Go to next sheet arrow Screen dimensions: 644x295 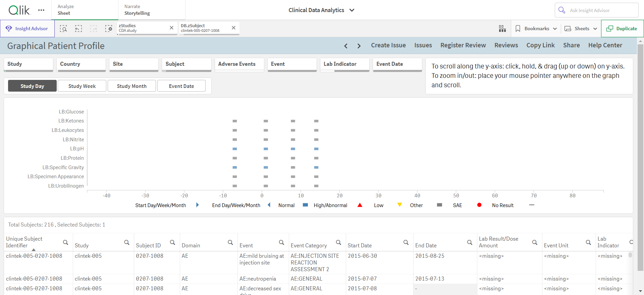click(359, 46)
